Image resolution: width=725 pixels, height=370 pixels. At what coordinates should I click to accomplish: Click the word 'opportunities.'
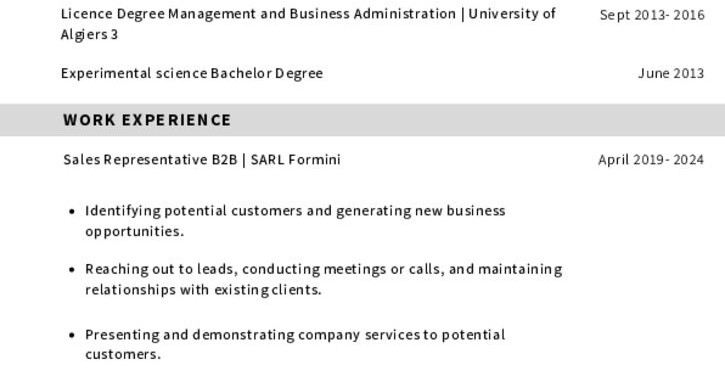[x=135, y=232]
